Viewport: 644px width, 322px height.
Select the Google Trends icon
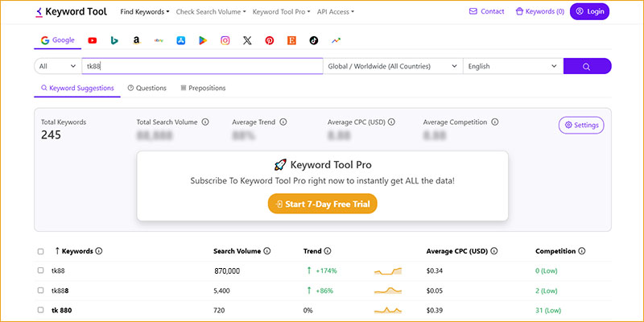[x=336, y=40]
